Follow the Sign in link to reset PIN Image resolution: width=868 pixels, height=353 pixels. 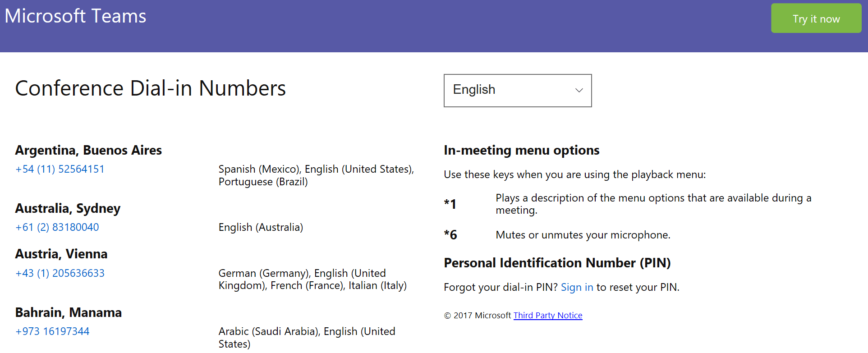point(577,287)
